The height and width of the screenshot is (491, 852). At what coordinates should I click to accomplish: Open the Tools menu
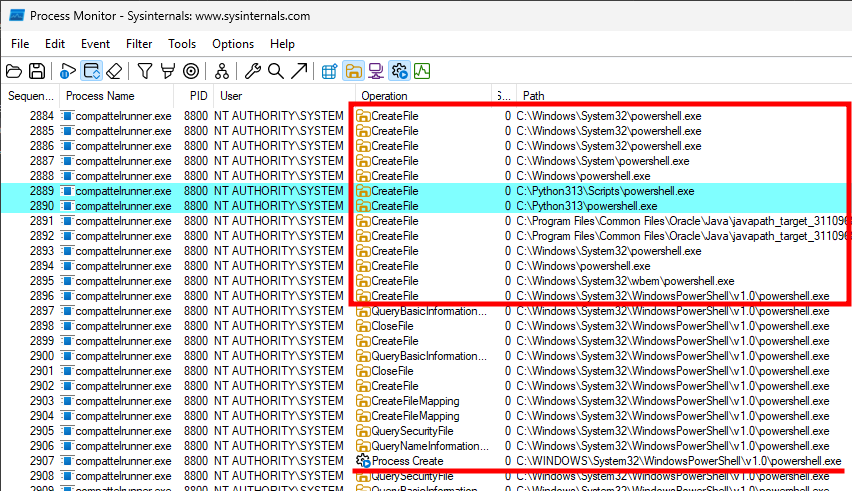(x=182, y=44)
